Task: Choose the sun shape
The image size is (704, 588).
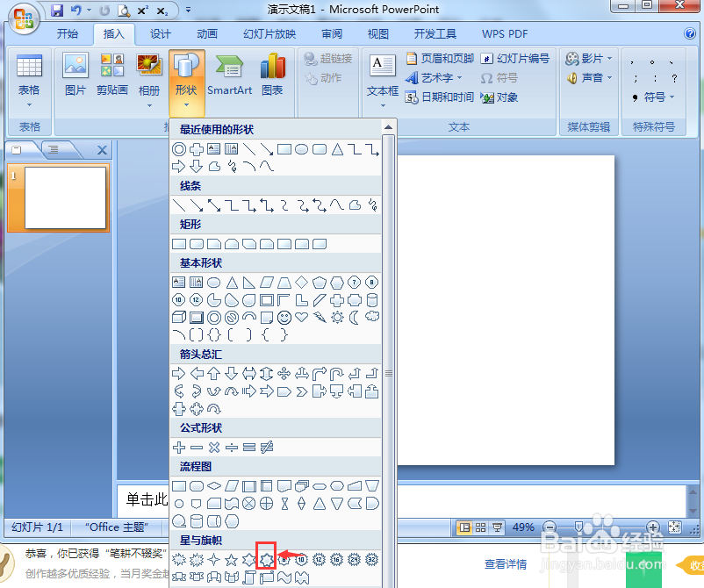Action: (x=337, y=318)
